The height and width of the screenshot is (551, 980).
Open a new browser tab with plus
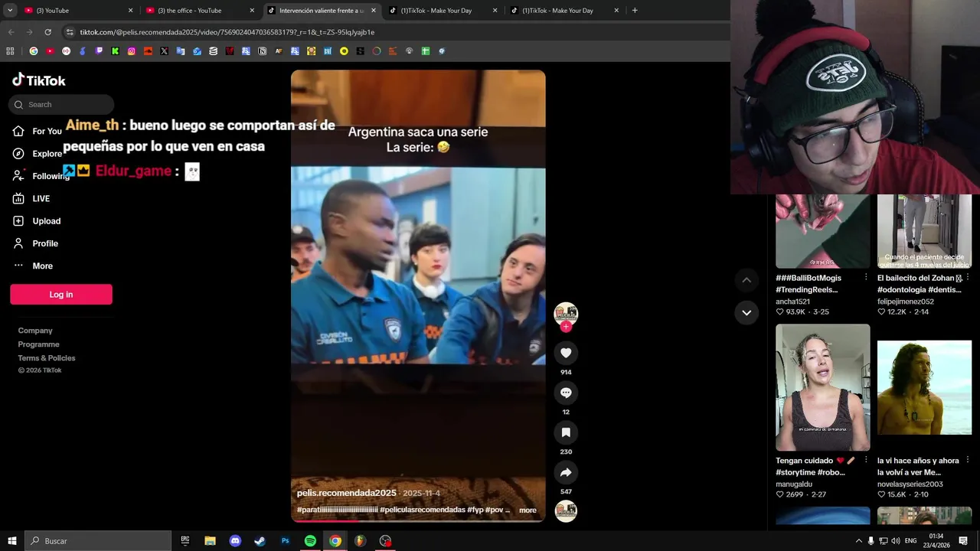pos(635,11)
